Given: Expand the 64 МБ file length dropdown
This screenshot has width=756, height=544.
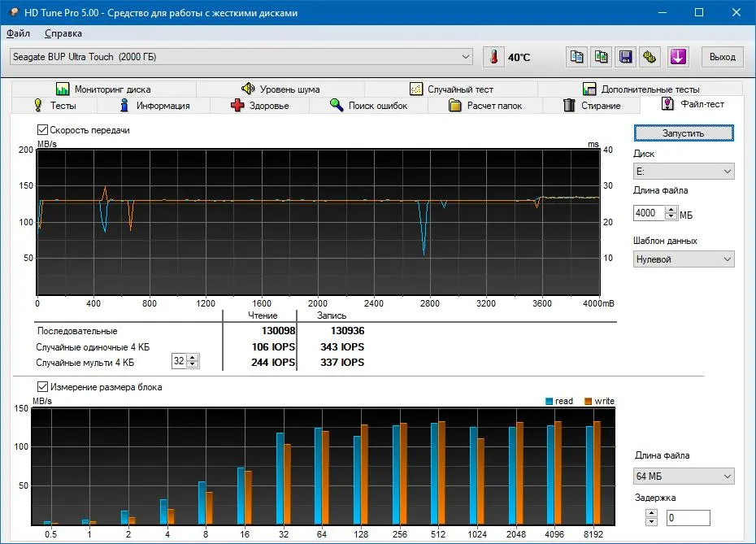Looking at the screenshot, I should [x=684, y=476].
